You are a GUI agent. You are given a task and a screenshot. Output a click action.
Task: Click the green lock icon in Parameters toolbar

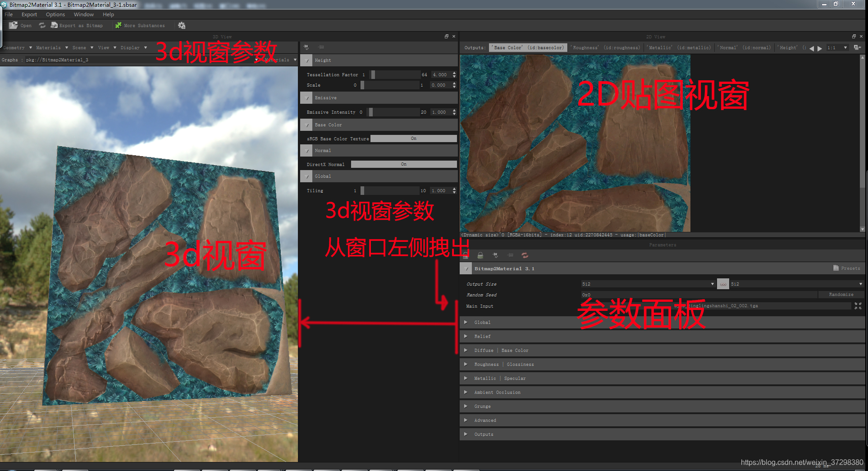[x=480, y=255]
